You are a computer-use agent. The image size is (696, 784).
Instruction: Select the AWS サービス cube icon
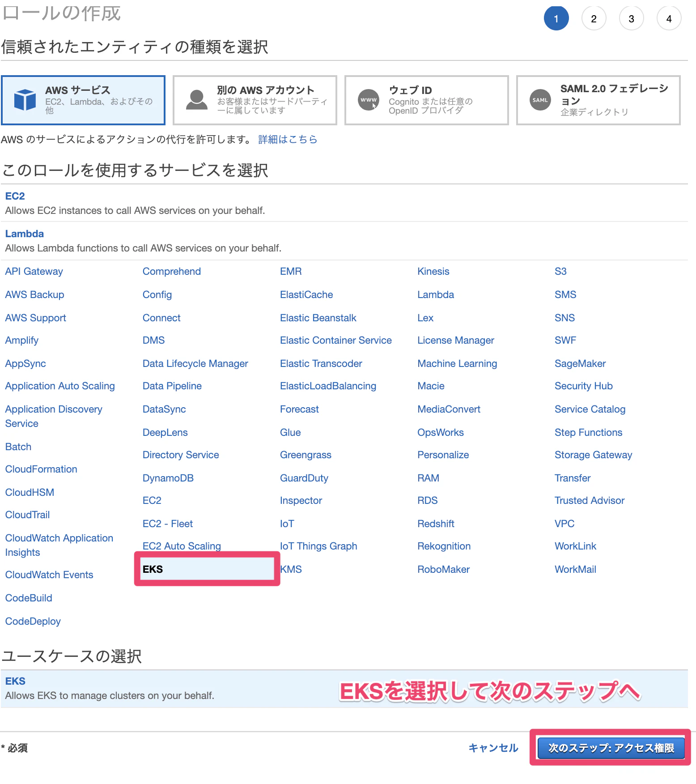point(25,99)
